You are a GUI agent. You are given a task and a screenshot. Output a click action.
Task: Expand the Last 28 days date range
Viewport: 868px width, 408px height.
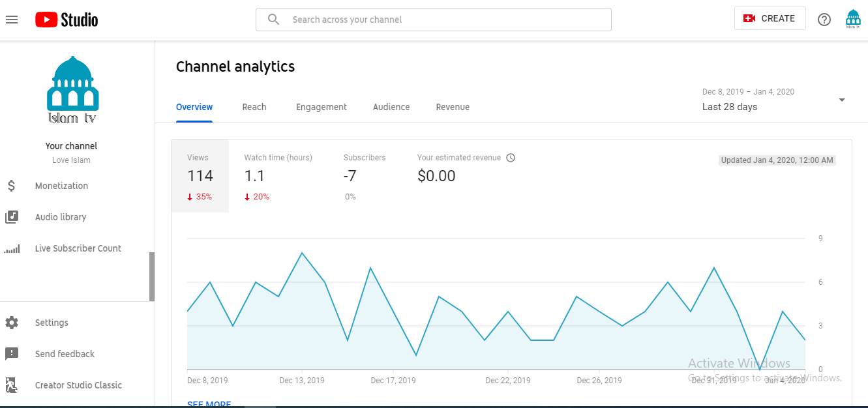pos(841,100)
